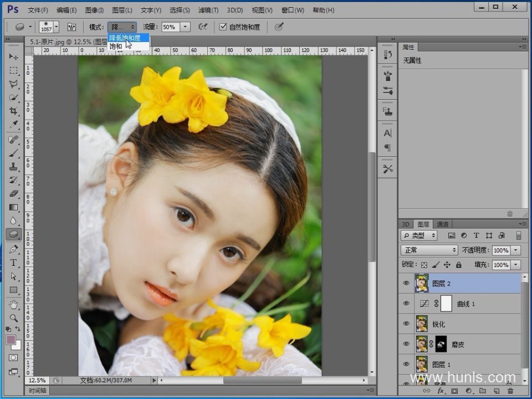Open the Paragraph panel icon
Screen dimensions: 532x399
(x=387, y=148)
